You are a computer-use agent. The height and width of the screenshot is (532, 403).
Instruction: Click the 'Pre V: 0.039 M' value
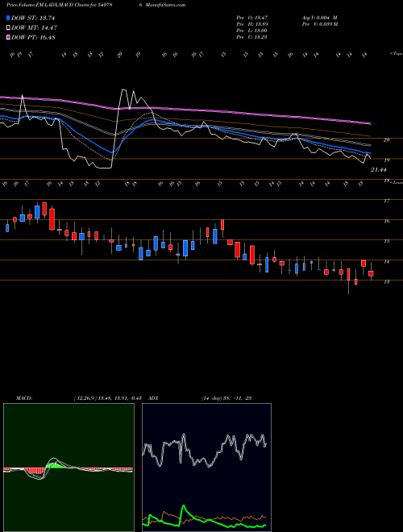319,24
